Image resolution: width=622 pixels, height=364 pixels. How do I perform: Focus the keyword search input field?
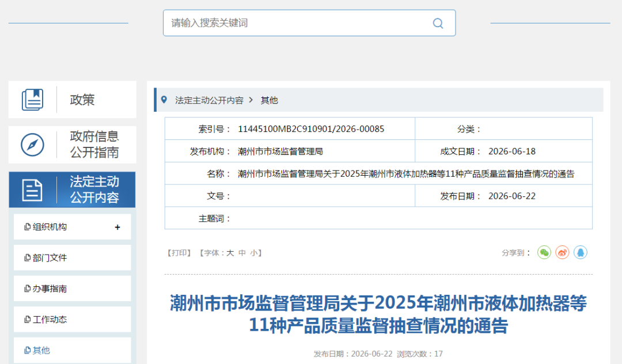click(x=309, y=23)
